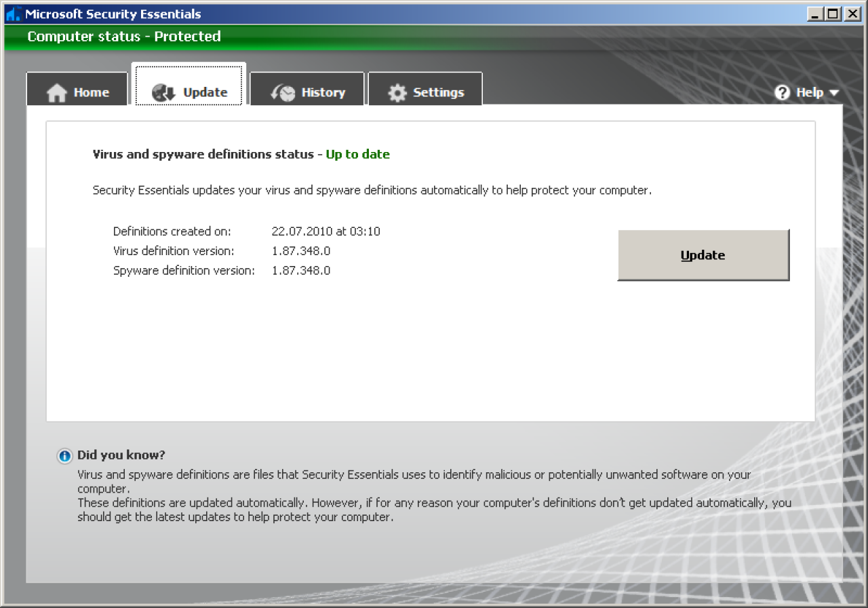868x608 pixels.
Task: Click the 'Microsoft Security Essentials' title text
Action: click(113, 14)
